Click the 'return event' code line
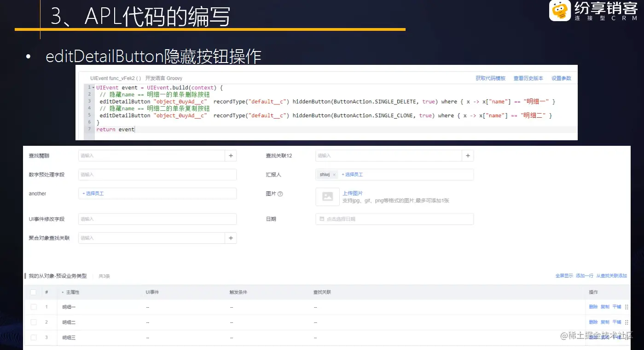The width and height of the screenshot is (644, 350). pos(116,130)
